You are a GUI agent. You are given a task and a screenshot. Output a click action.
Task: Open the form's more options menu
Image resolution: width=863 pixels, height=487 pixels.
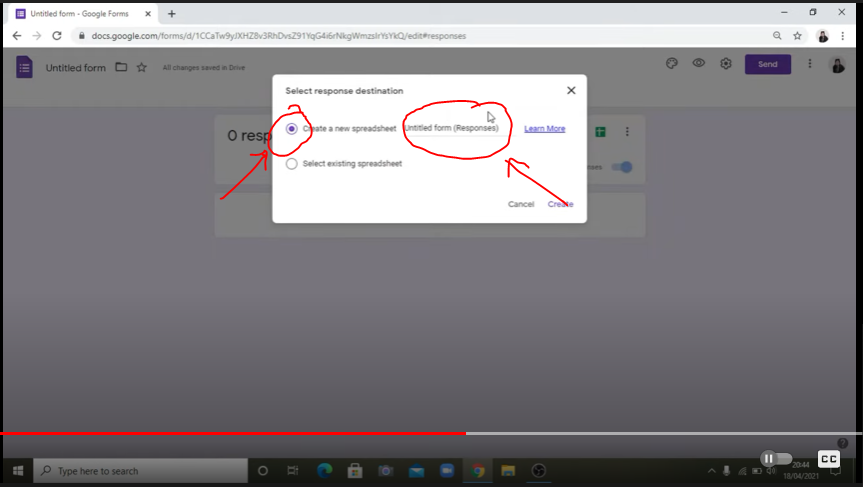coord(810,64)
